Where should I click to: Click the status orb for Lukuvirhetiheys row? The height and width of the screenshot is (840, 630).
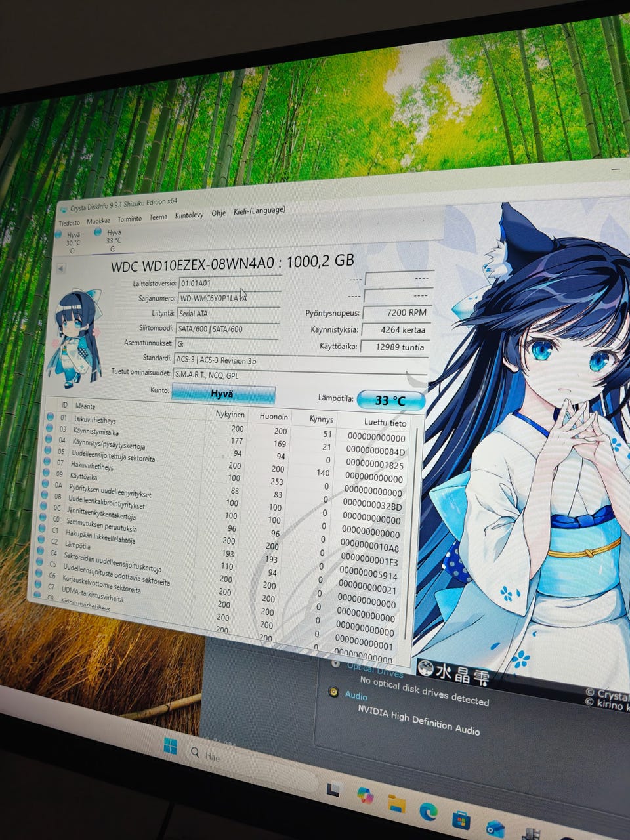[51, 417]
